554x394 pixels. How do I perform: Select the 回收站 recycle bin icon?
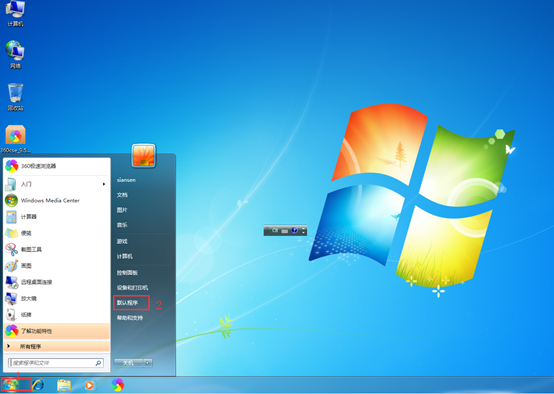(x=15, y=97)
